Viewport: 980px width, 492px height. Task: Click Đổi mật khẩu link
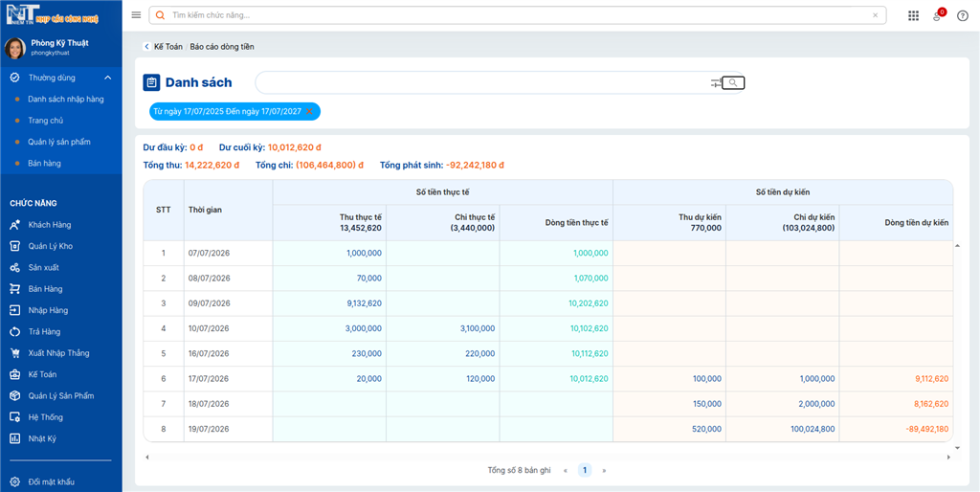point(52,482)
